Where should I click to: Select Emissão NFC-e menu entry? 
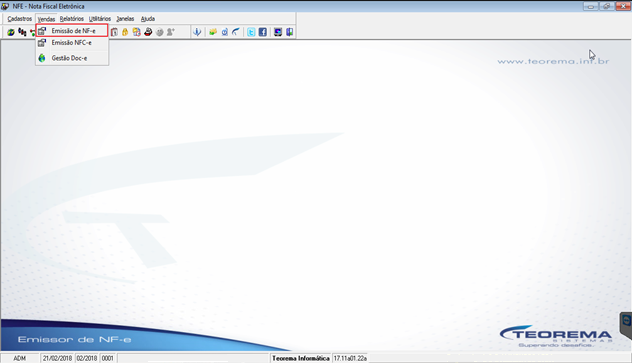coord(72,43)
